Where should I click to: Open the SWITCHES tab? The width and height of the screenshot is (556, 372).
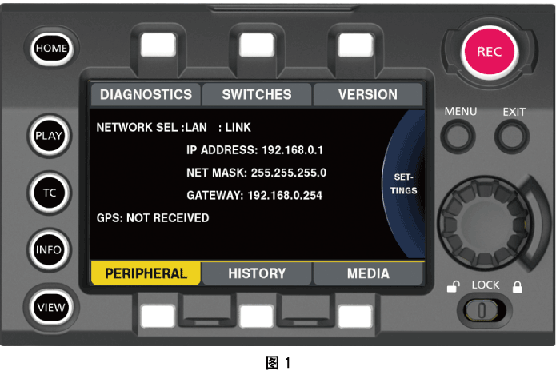[256, 94]
